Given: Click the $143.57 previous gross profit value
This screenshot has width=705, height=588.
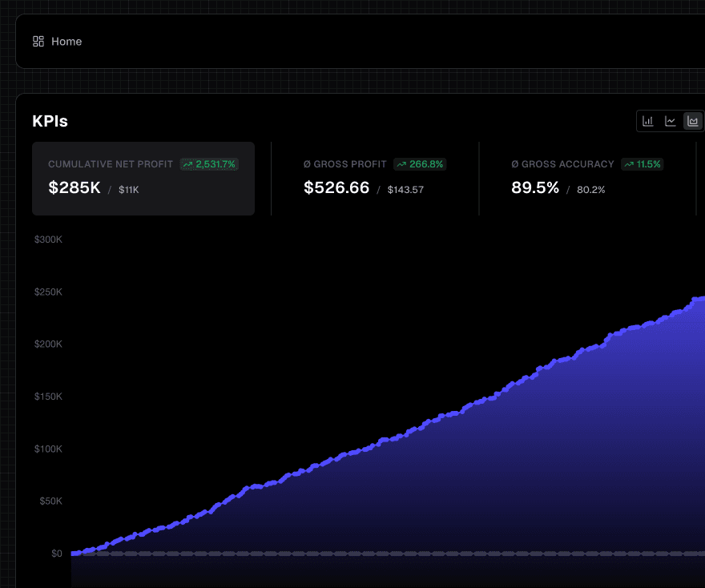Looking at the screenshot, I should (x=405, y=190).
